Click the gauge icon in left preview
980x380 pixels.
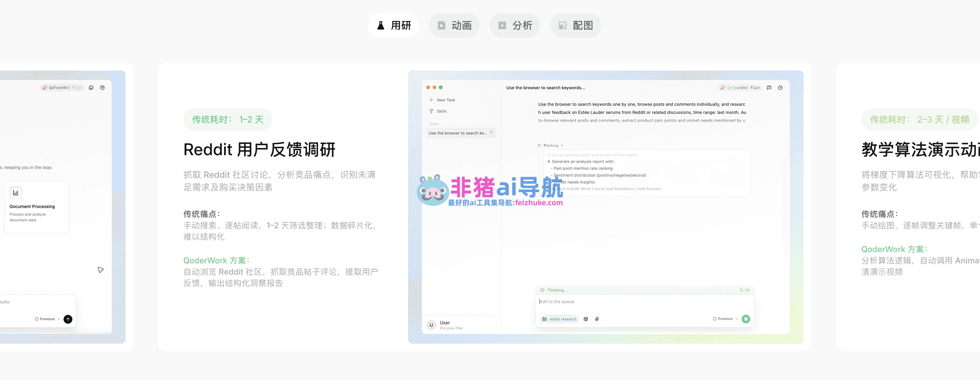(x=102, y=88)
